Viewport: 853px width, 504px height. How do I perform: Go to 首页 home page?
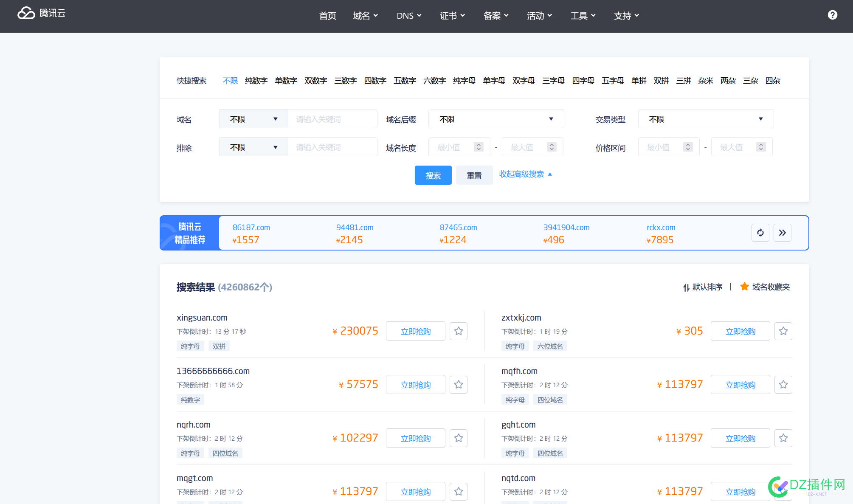click(327, 16)
